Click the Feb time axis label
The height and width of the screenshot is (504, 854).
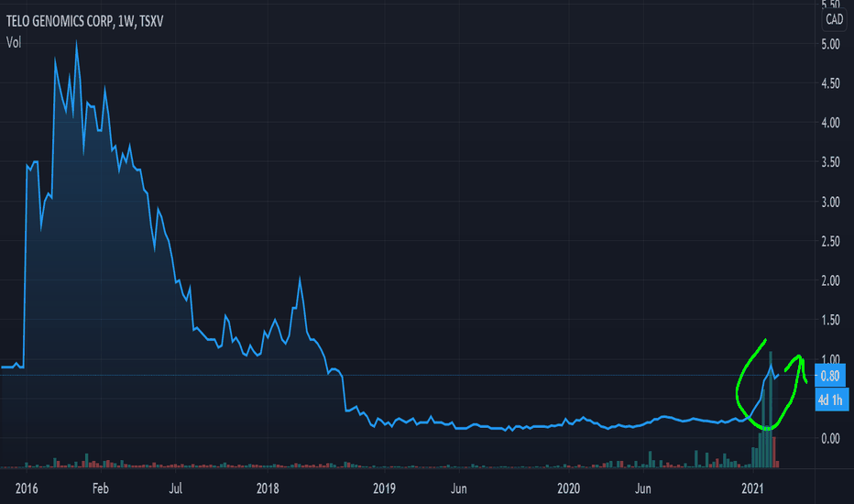click(x=100, y=488)
